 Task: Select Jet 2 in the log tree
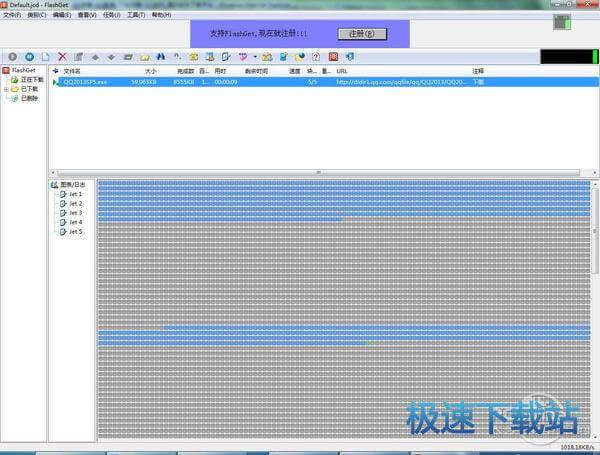coord(75,204)
